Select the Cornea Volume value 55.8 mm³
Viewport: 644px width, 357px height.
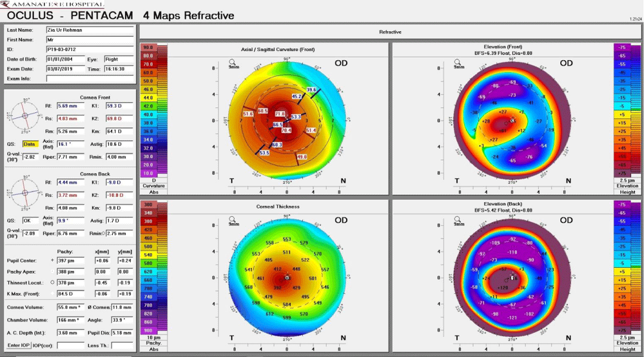coord(70,308)
